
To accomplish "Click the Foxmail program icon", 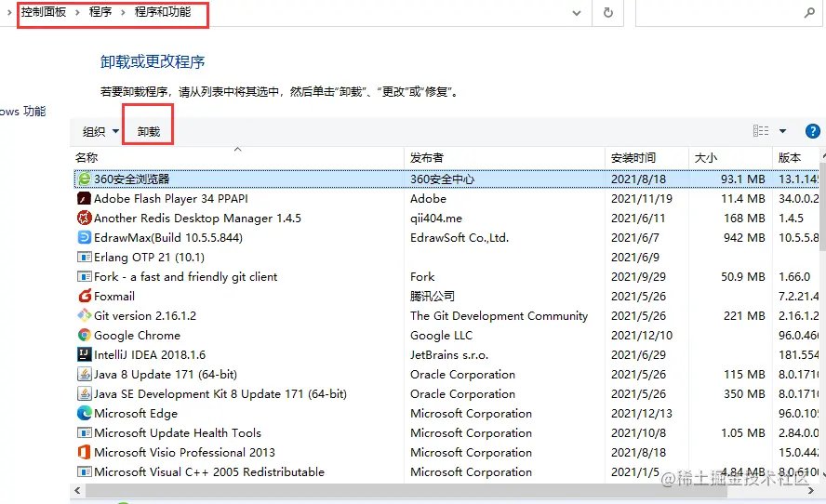I will click(x=85, y=296).
